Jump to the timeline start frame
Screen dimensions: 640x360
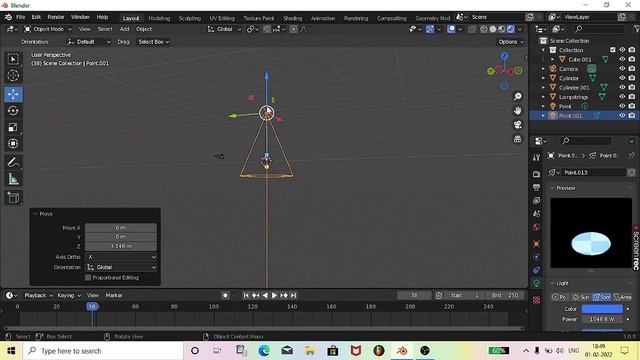[246, 295]
